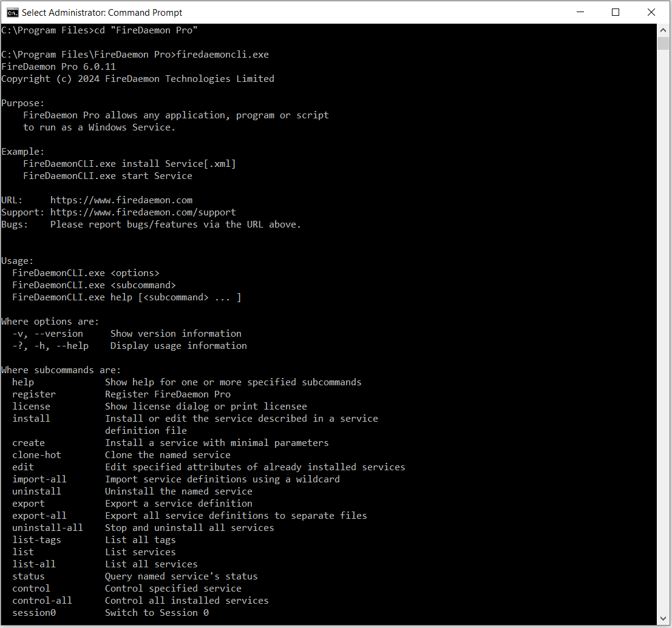The height and width of the screenshot is (628, 672).
Task: Click the 'import-all' subcommand text
Action: pos(39,479)
